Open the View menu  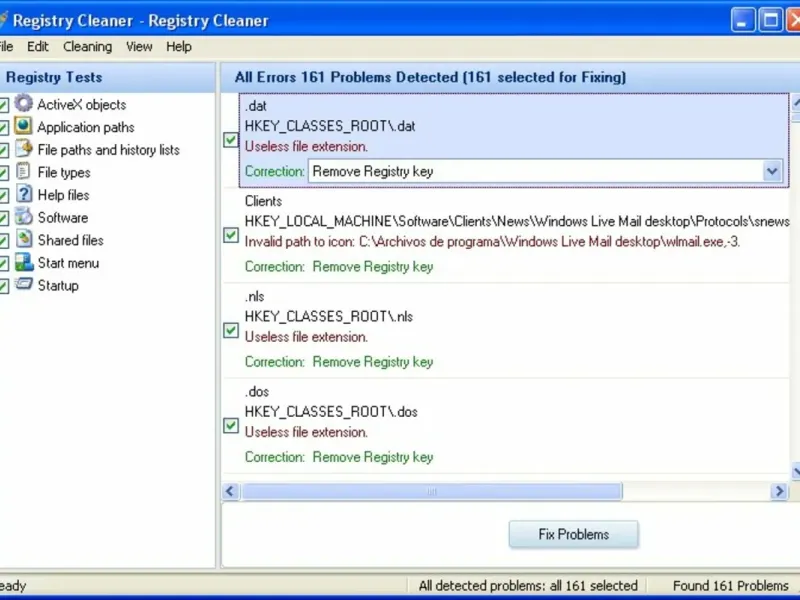pos(139,46)
